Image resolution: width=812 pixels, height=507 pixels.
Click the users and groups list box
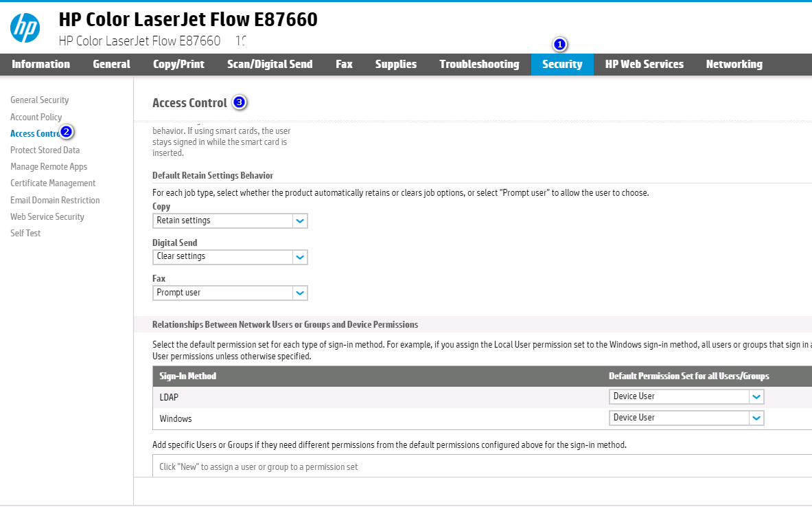pos(480,466)
